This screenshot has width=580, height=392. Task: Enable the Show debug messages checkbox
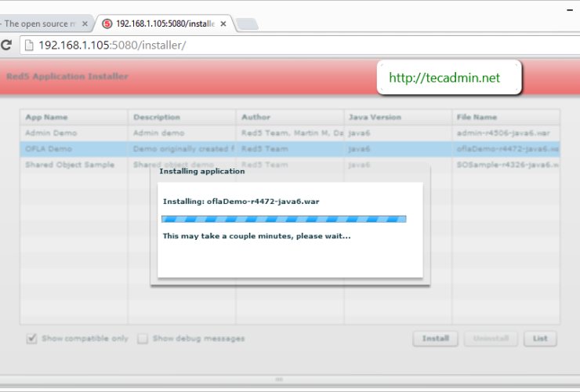point(143,339)
